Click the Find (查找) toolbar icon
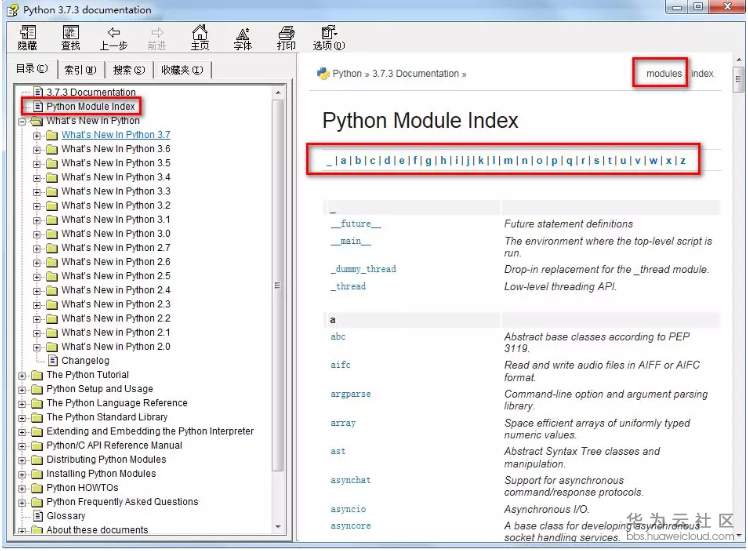This screenshot has height=551, width=748. point(71,38)
